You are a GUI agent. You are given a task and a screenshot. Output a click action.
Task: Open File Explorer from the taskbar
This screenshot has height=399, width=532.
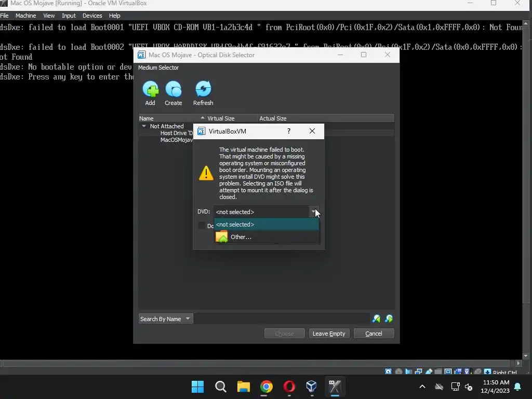click(243, 387)
